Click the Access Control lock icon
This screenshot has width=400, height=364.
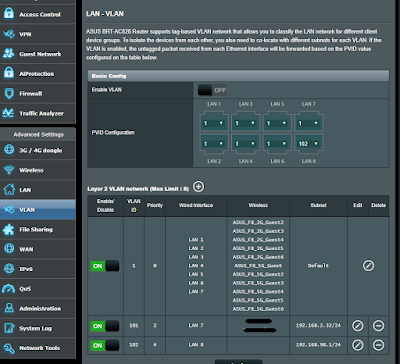coord(9,14)
